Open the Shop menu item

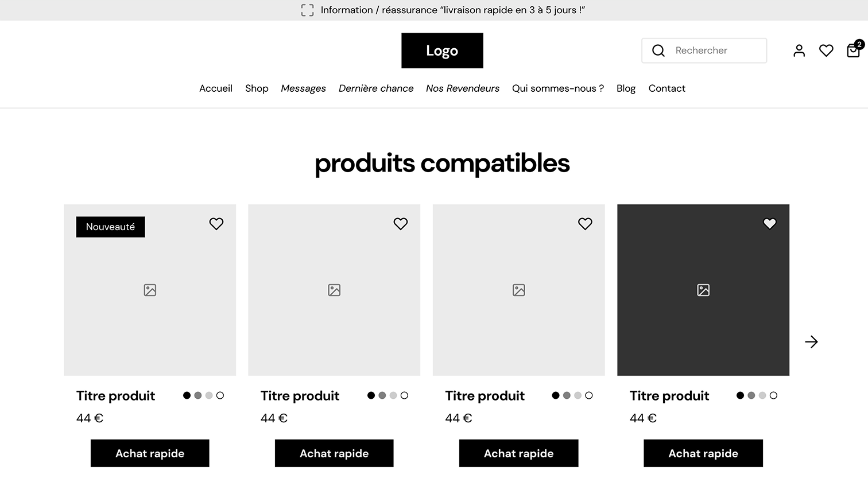tap(257, 88)
